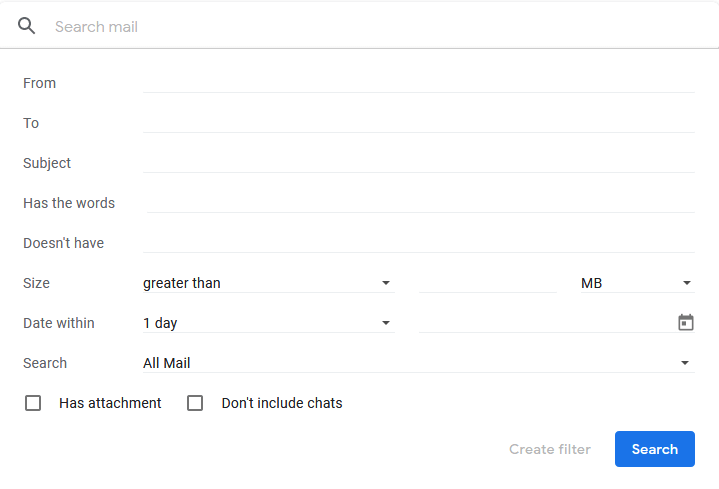
Task: Open the greater than size dropdown
Action: (x=268, y=283)
